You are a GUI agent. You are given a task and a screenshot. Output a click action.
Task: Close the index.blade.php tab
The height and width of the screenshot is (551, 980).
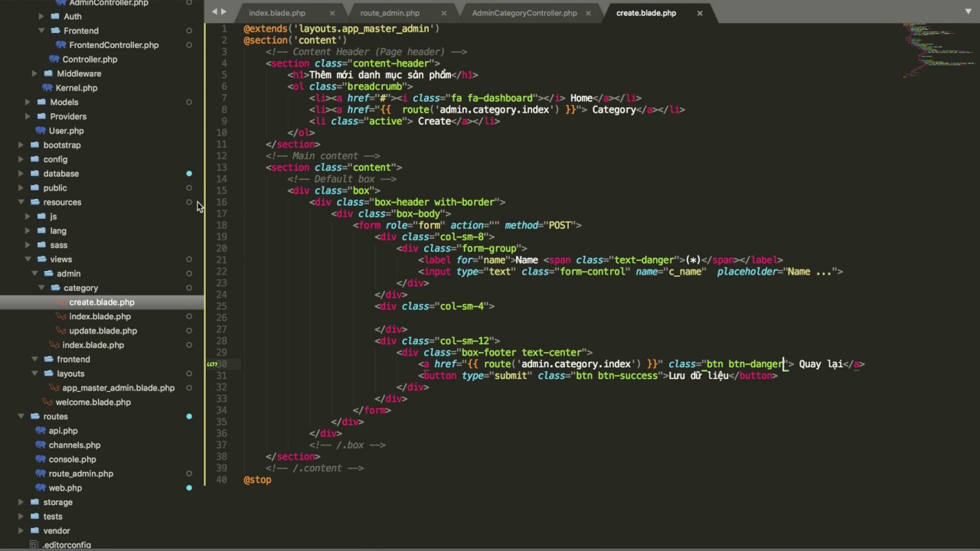click(x=332, y=13)
